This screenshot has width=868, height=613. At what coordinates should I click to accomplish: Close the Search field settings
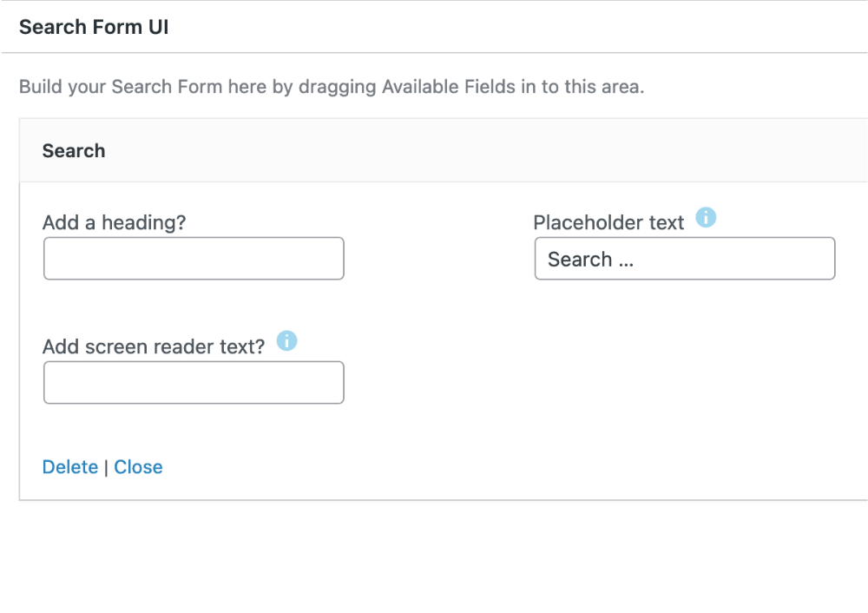pyautogui.click(x=138, y=467)
